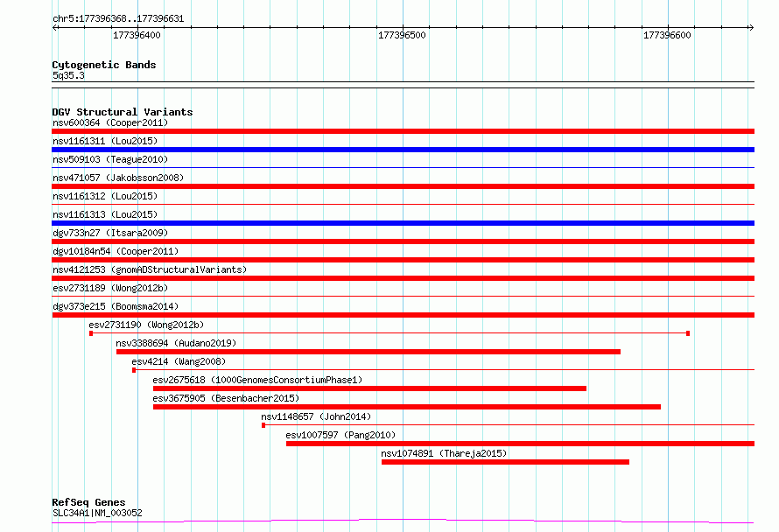Click the esv2675618 red bar

[x=369, y=388]
